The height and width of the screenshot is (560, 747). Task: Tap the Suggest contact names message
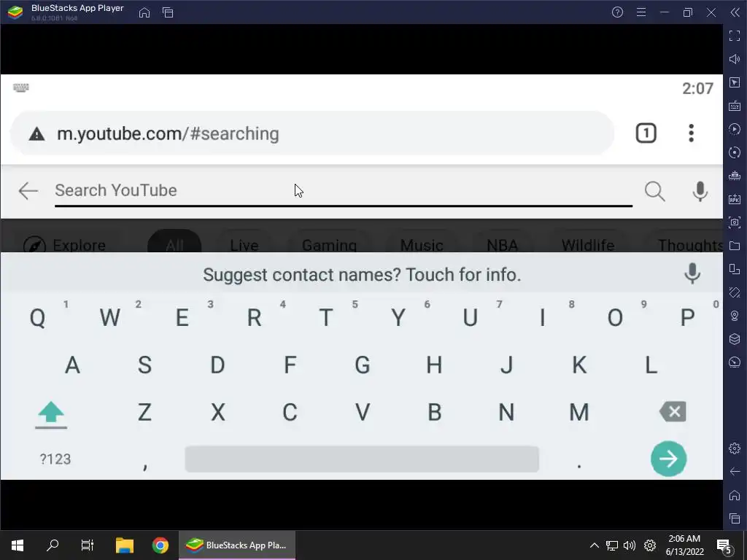pyautogui.click(x=362, y=275)
